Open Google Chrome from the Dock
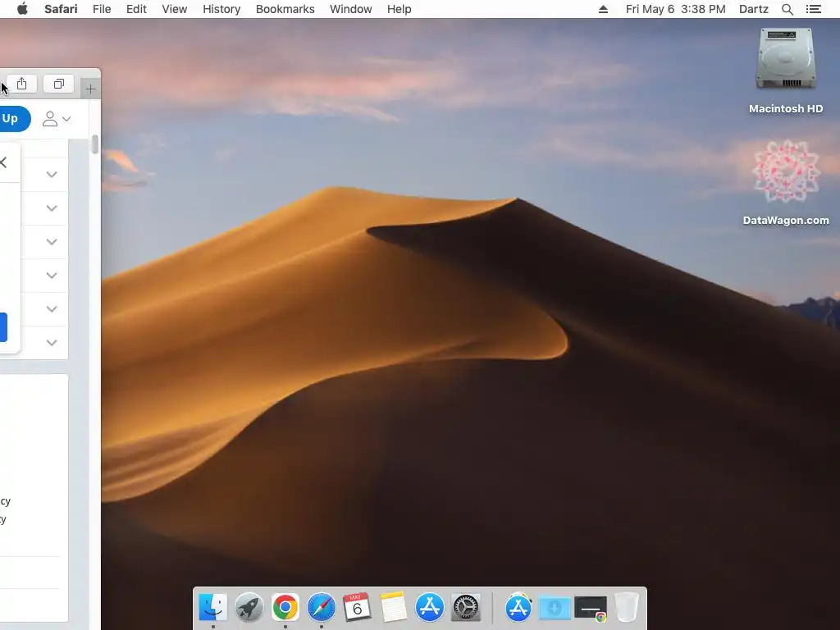 tap(285, 608)
